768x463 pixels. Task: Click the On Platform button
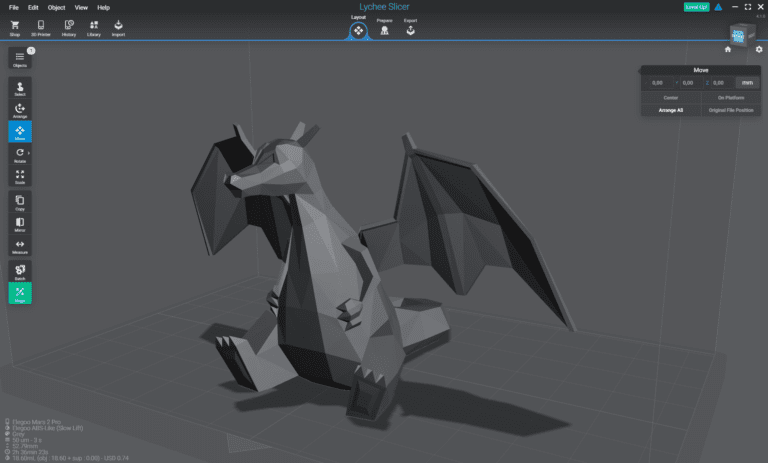click(x=731, y=97)
